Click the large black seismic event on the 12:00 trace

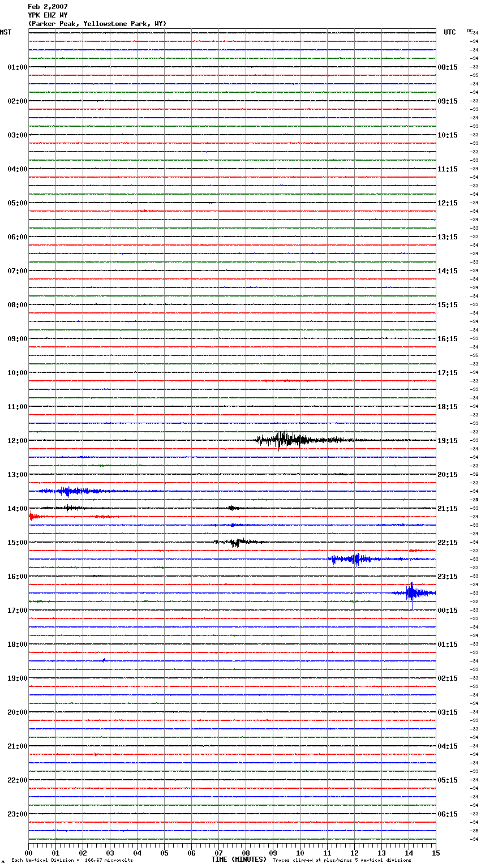pyautogui.click(x=286, y=440)
